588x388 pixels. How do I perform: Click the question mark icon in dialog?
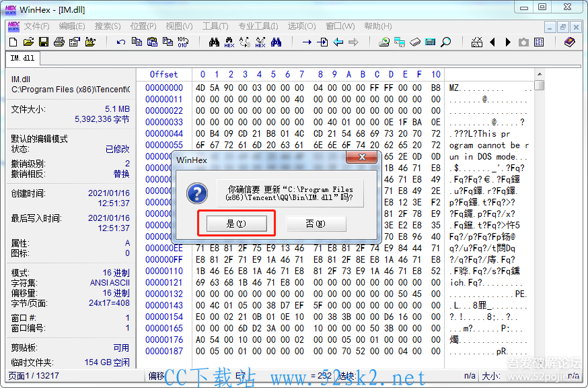(x=197, y=193)
